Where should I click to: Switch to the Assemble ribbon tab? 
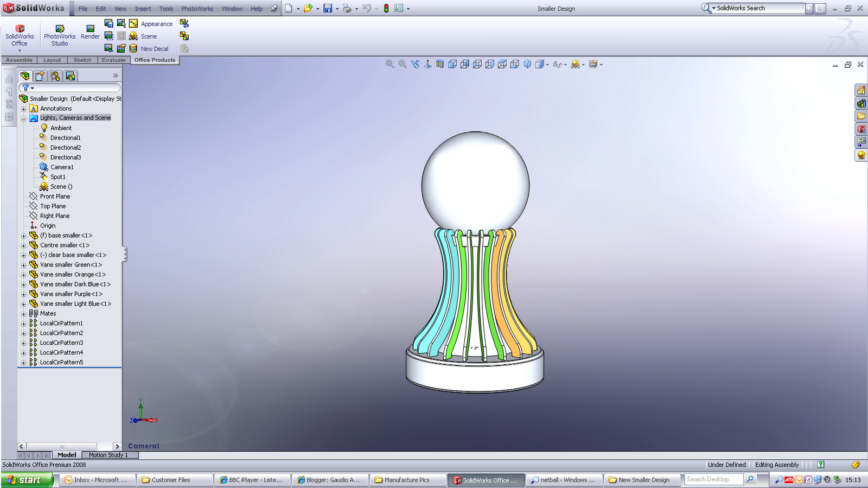pyautogui.click(x=19, y=60)
